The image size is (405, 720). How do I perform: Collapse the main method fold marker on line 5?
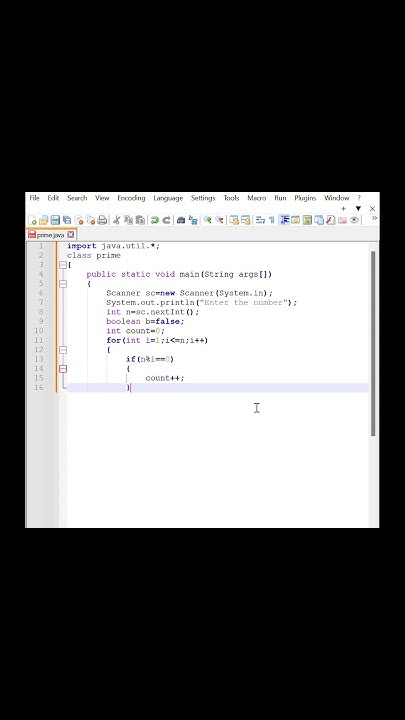tap(63, 284)
